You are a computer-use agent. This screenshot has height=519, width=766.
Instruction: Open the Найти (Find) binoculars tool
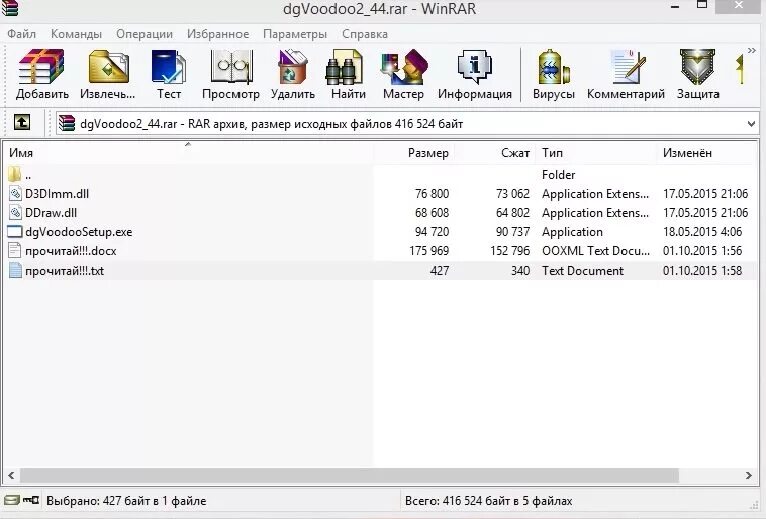point(348,74)
